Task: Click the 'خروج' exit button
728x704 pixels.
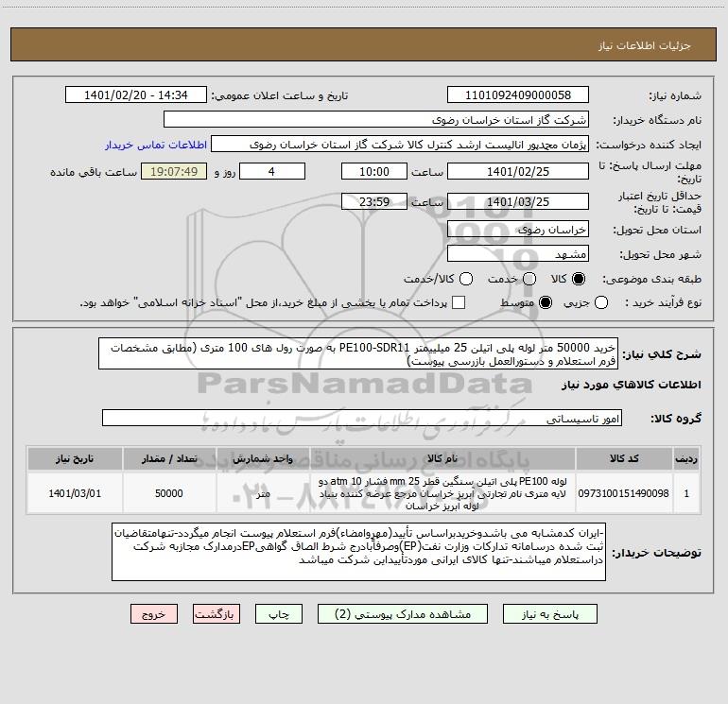Action: tap(154, 614)
